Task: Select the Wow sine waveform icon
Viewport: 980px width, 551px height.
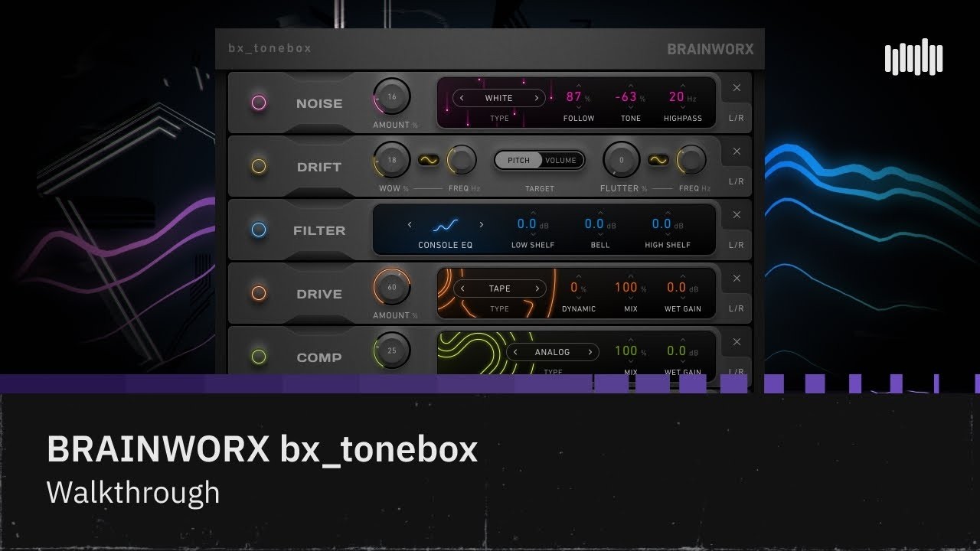Action: pyautogui.click(x=429, y=160)
